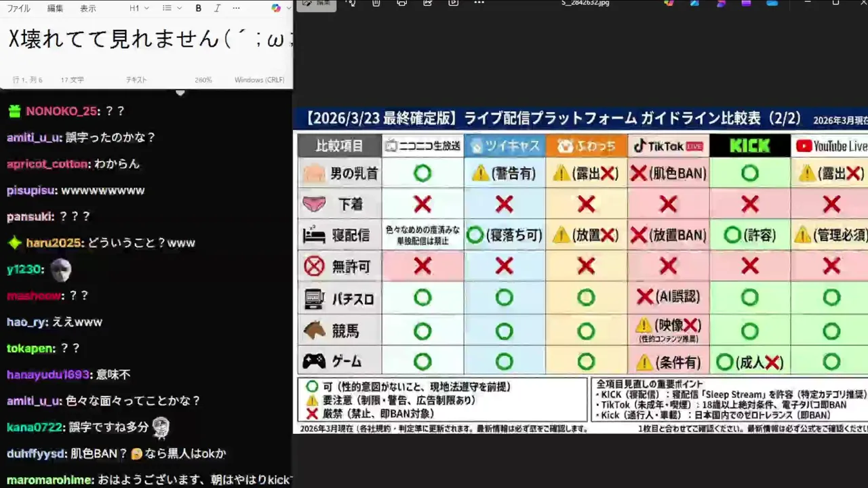
Task: Click the テキスト format indicator in status bar
Action: 136,80
